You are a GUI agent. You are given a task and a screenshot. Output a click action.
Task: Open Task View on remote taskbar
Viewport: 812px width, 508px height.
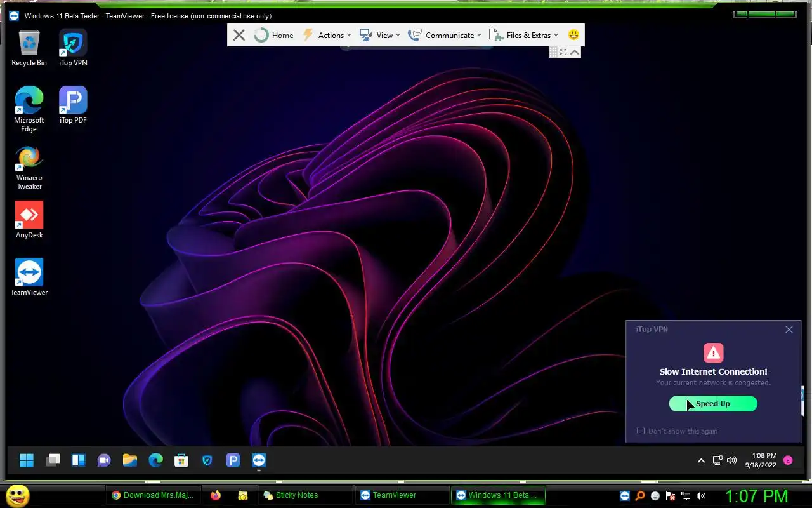(53, 460)
